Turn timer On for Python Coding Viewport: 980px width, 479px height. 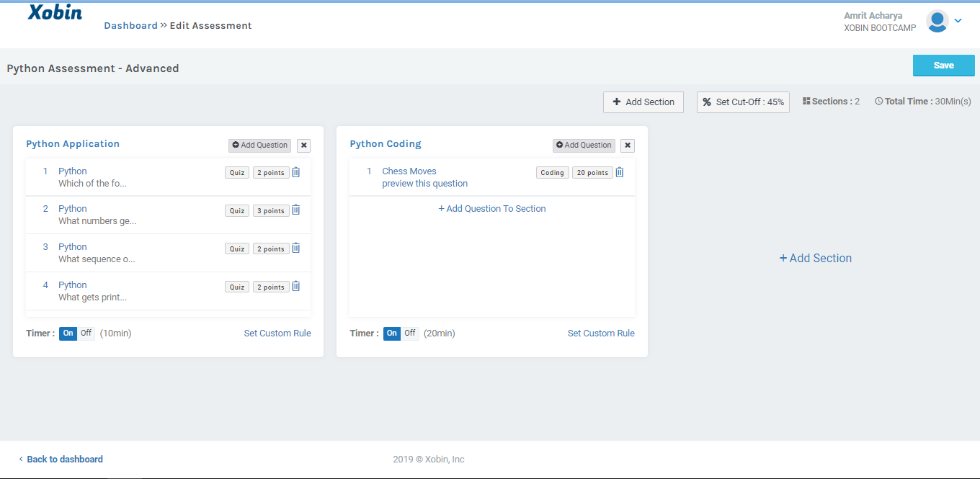click(x=392, y=333)
